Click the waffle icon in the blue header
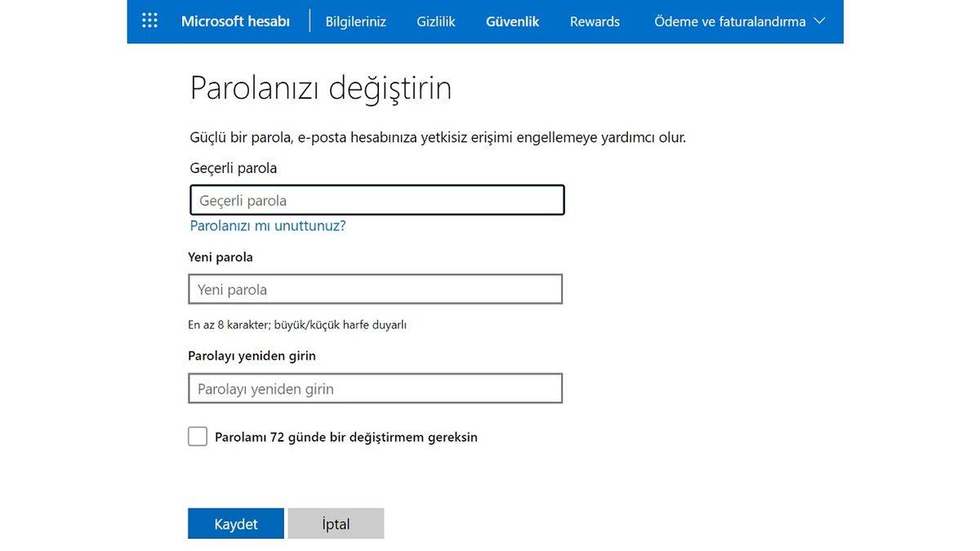This screenshot has height=551, width=980. click(x=149, y=20)
